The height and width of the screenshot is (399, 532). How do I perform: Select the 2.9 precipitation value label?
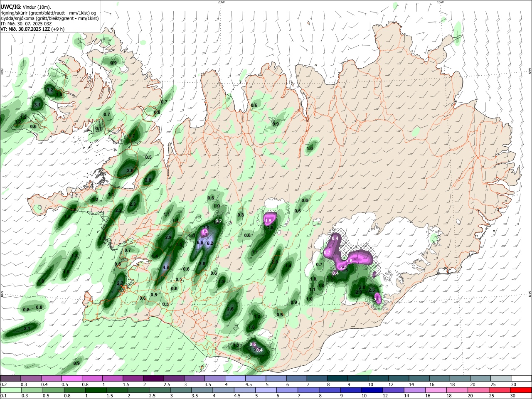click(168, 237)
